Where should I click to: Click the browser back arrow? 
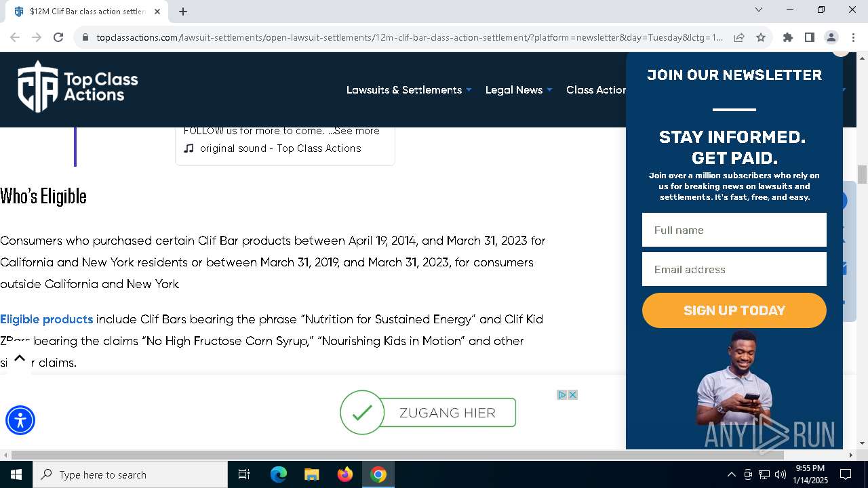(x=15, y=37)
